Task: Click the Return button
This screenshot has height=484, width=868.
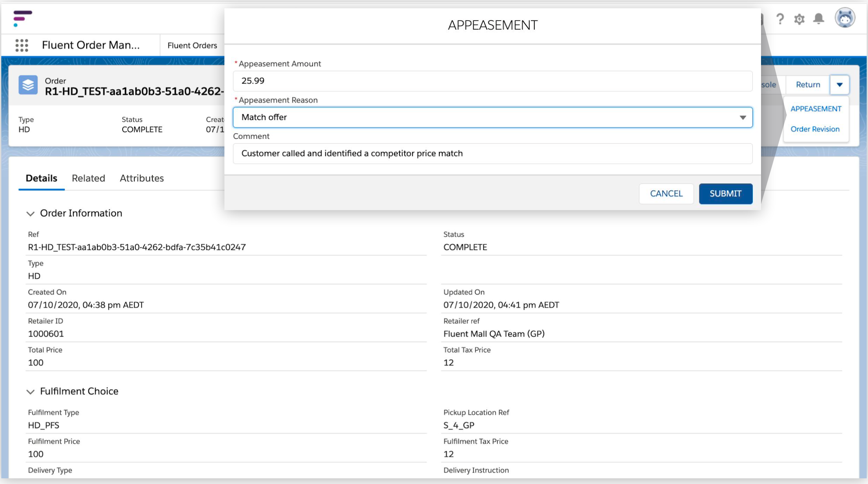Action: [807, 84]
